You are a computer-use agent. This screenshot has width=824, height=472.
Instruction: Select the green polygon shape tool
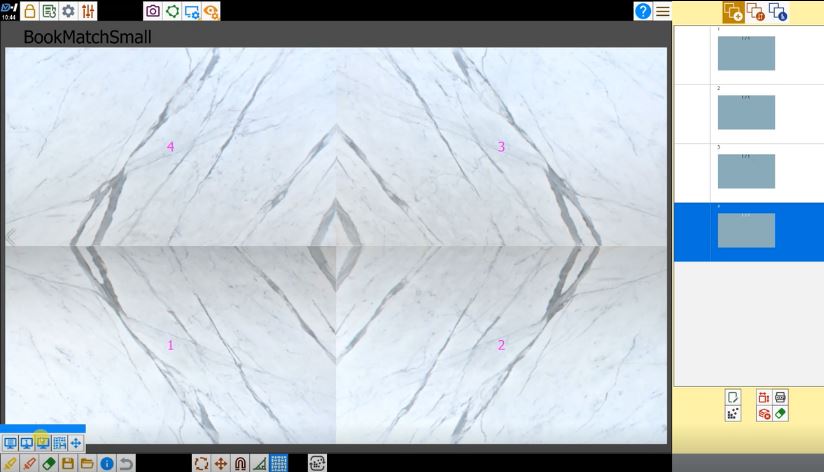172,11
